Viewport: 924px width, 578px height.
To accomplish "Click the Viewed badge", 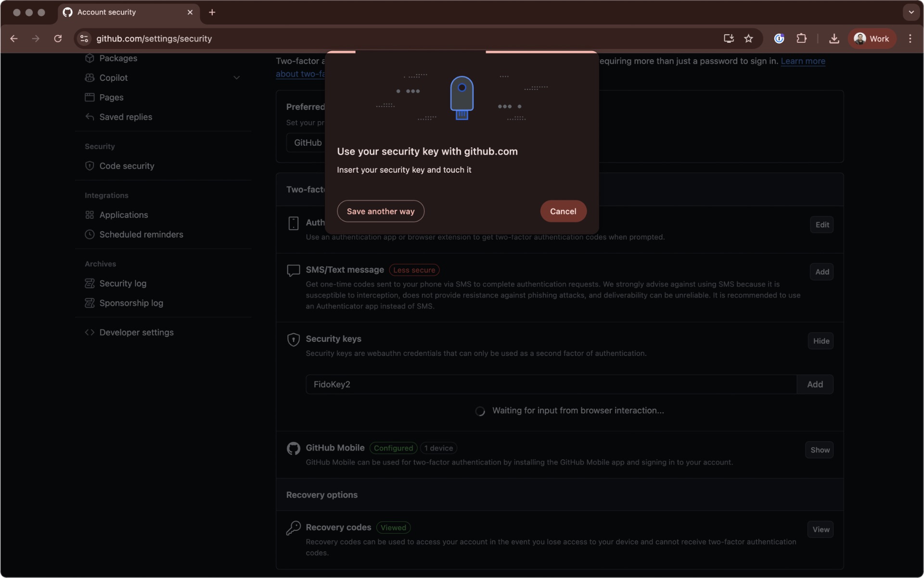I will click(x=393, y=528).
